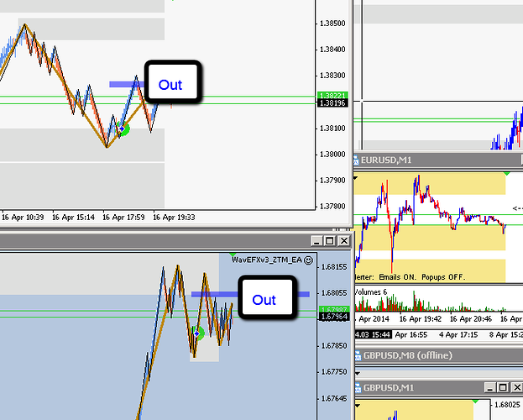523x420 pixels.
Task: Close the lower left chart window
Action: 344,241
